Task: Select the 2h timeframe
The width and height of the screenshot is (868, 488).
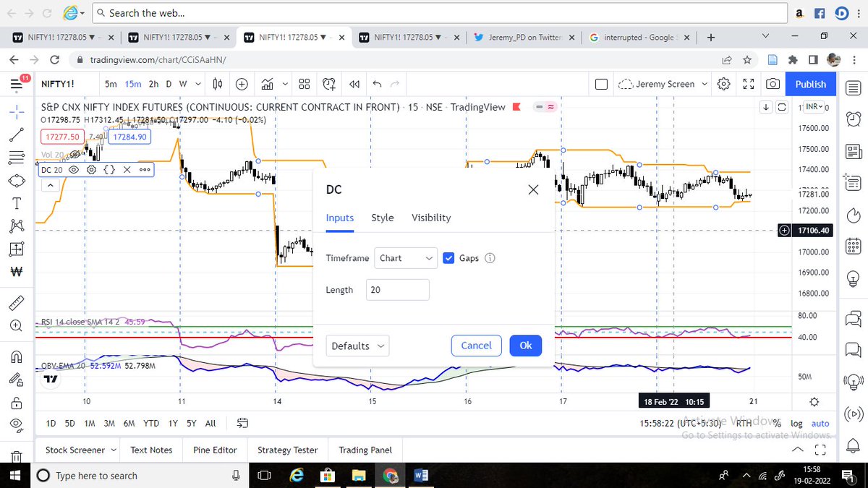Action: (153, 84)
